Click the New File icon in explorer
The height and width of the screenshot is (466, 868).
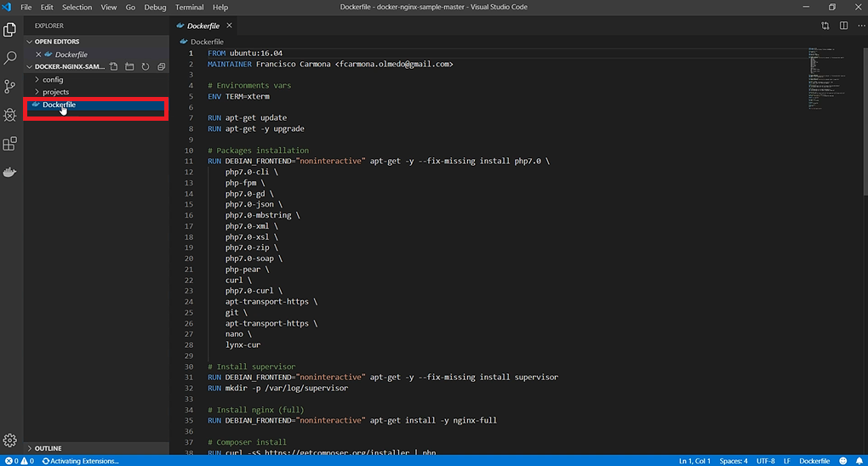point(113,66)
